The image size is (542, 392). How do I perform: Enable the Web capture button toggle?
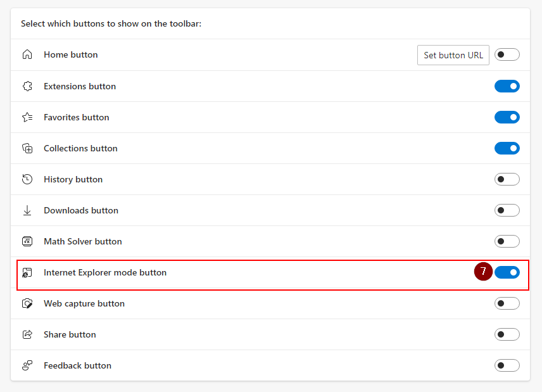507,303
